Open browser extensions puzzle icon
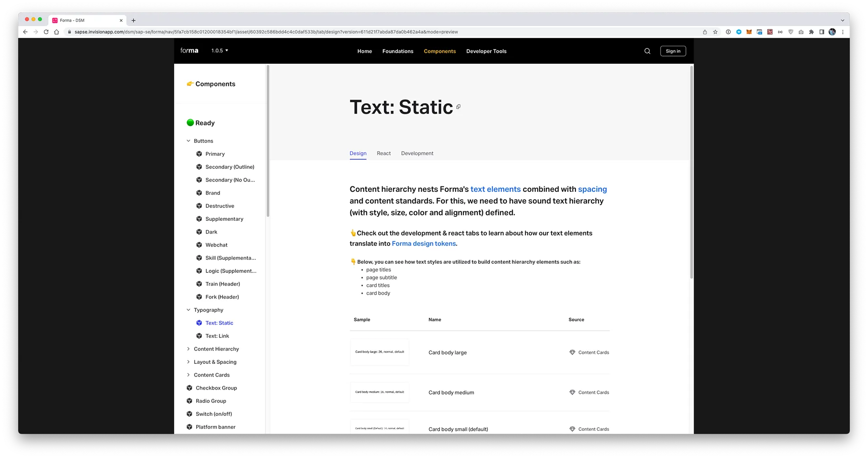This screenshot has height=458, width=868. [811, 32]
